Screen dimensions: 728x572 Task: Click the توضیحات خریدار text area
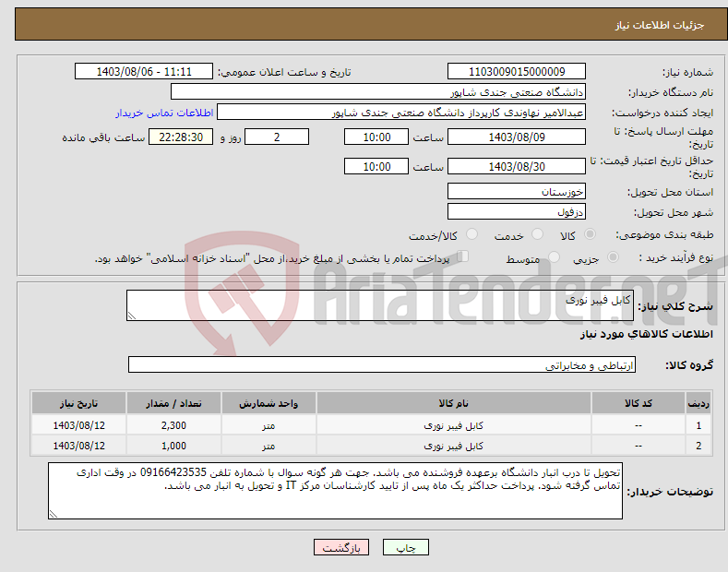tap(335, 491)
